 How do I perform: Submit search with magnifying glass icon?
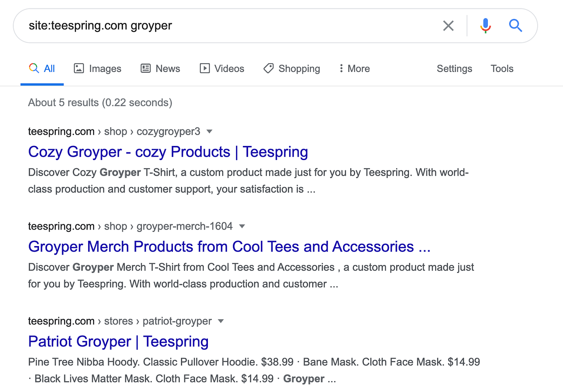pos(515,25)
